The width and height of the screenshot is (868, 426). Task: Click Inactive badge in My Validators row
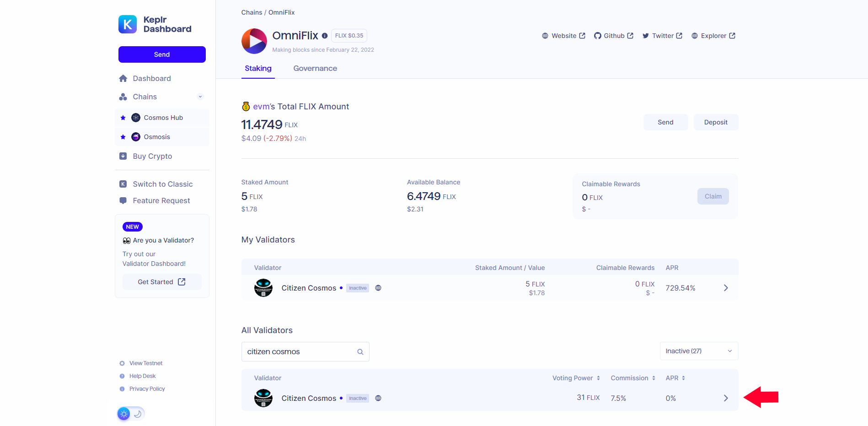click(x=358, y=288)
